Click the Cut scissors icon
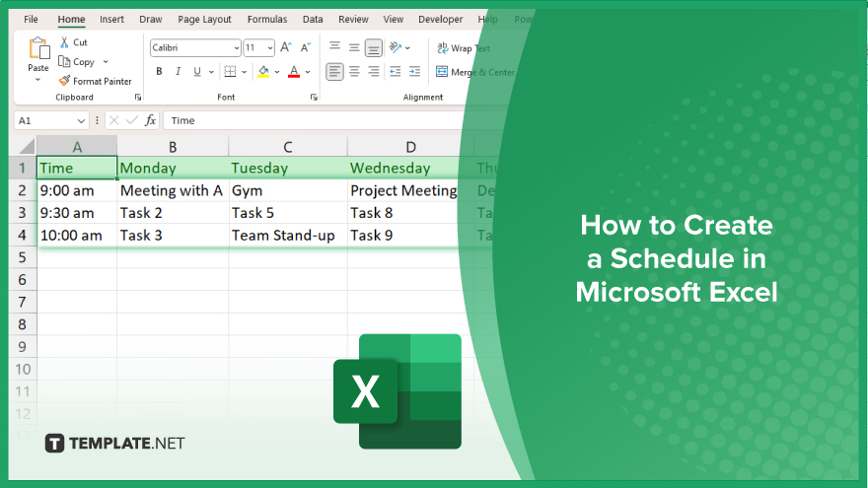 (65, 42)
